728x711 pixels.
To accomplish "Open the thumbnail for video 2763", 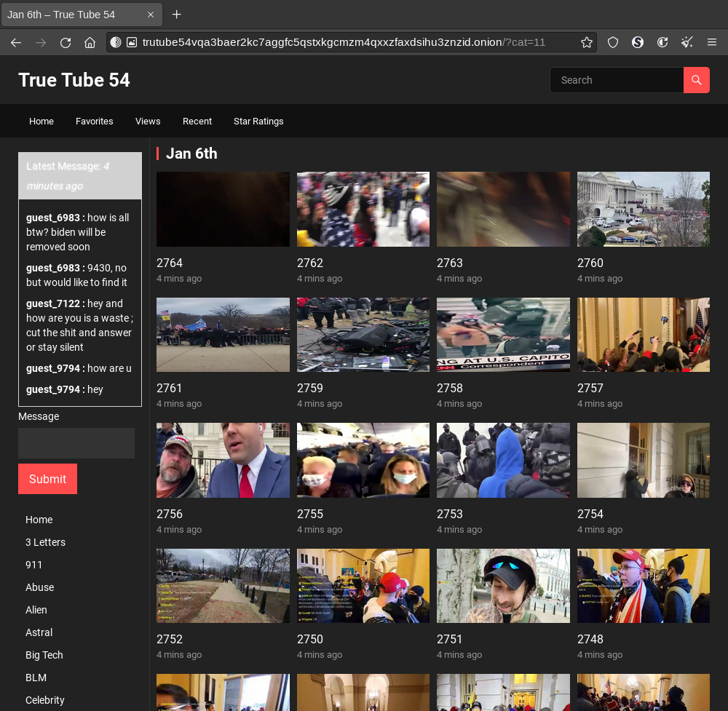I will coord(503,210).
